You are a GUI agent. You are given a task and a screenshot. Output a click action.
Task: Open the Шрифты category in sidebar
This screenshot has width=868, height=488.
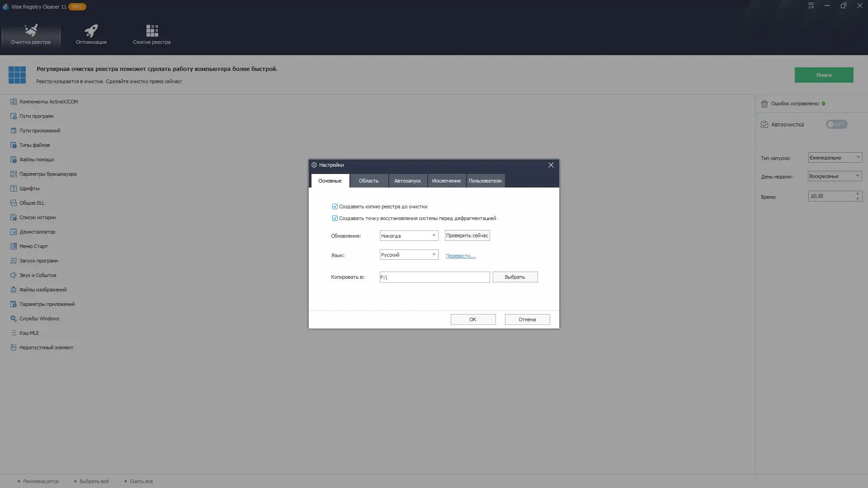coord(29,188)
